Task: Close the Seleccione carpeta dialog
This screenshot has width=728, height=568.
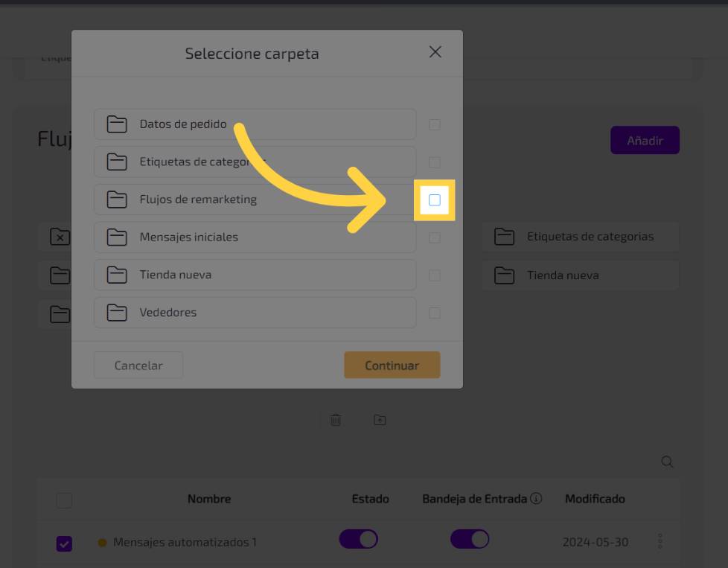Action: pos(435,52)
